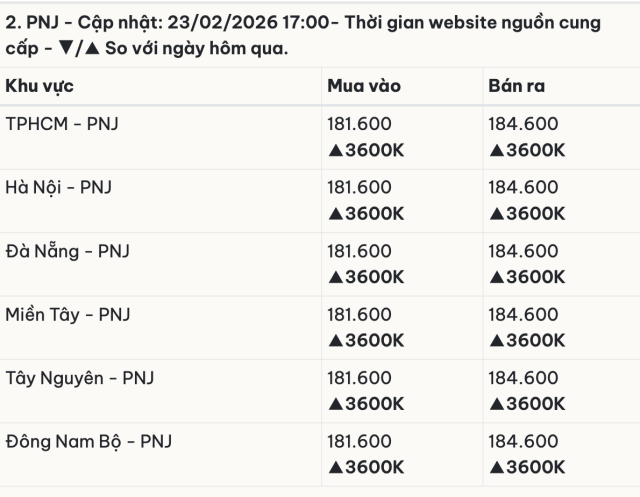
Task: Select the Hà Nội - PNJ row label
Action: coord(59,187)
